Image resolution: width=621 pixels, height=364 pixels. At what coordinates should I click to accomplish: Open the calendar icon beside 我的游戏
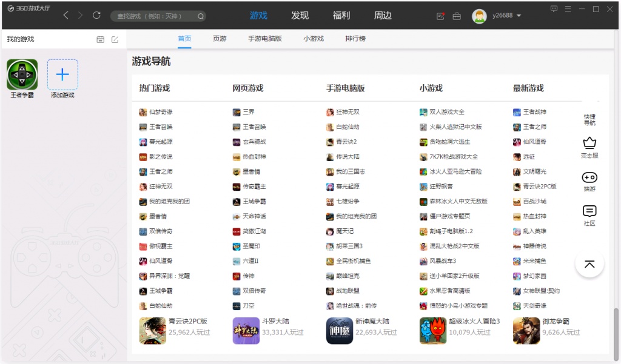[101, 39]
